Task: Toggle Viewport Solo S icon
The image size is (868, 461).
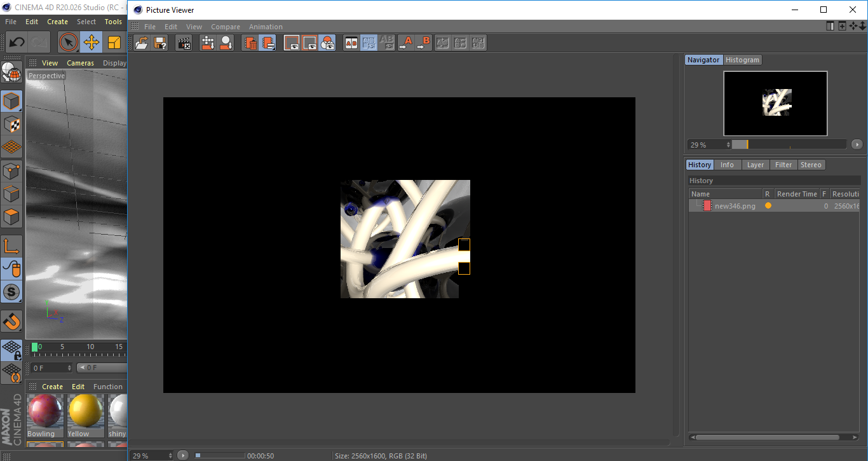Action: (11, 292)
